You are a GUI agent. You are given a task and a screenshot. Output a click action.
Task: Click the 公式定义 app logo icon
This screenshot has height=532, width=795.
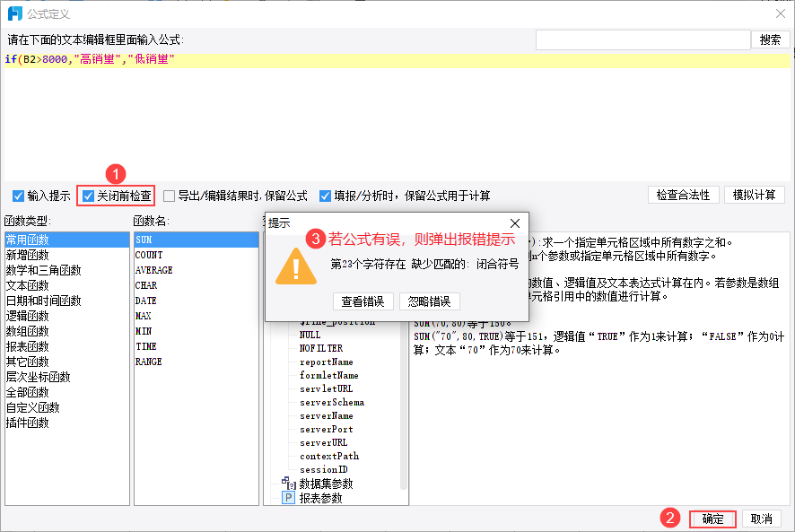tap(14, 13)
